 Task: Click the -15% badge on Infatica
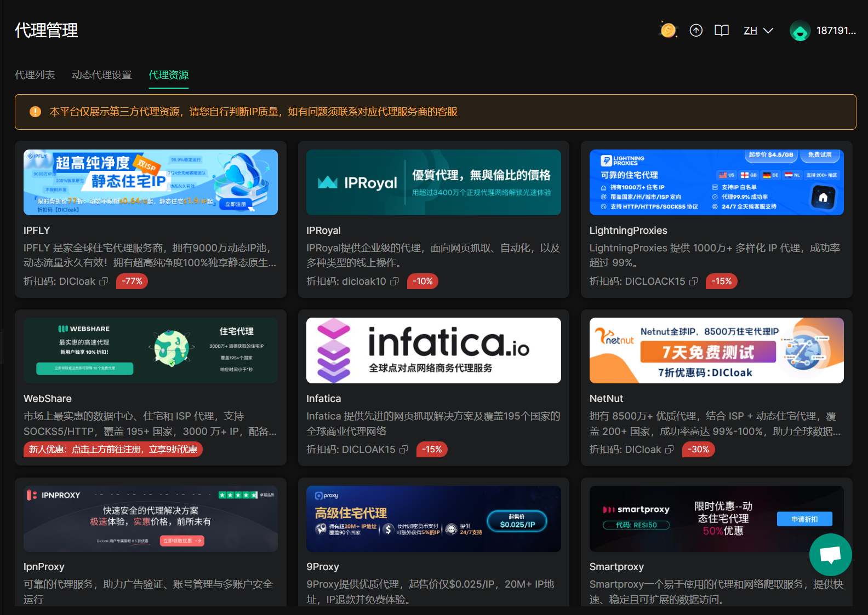(x=432, y=450)
